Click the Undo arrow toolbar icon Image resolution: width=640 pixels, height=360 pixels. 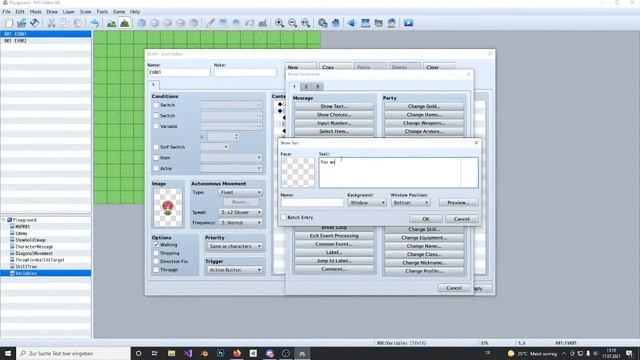pyautogui.click(x=95, y=23)
